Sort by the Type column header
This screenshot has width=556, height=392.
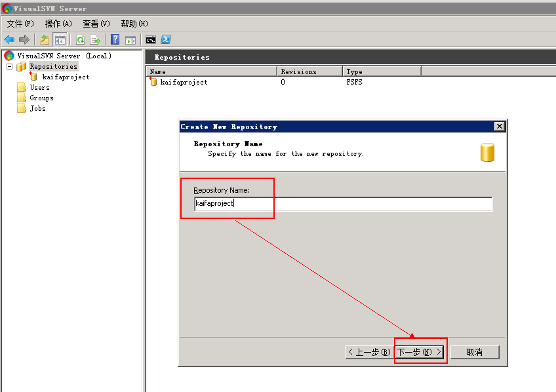pyautogui.click(x=382, y=71)
